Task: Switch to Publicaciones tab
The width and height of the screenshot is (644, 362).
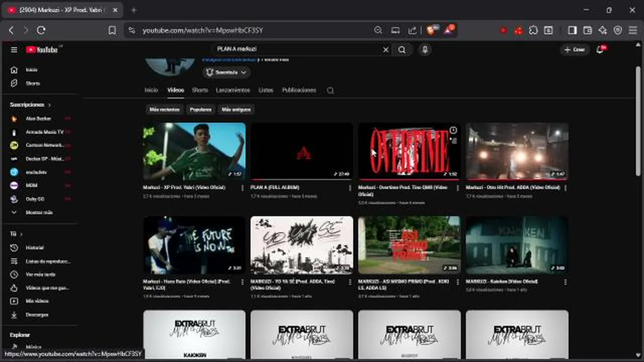Action: pyautogui.click(x=299, y=90)
